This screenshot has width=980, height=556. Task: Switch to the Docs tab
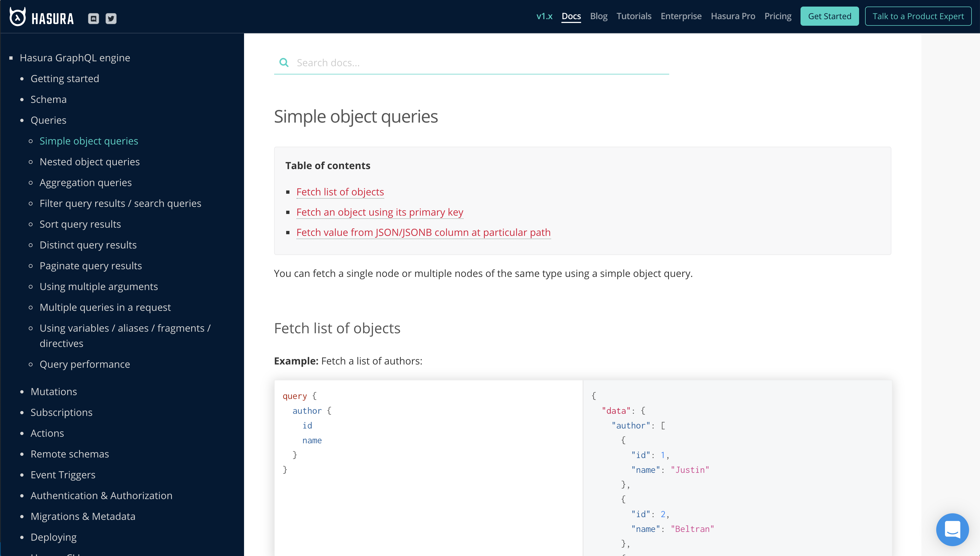coord(571,16)
